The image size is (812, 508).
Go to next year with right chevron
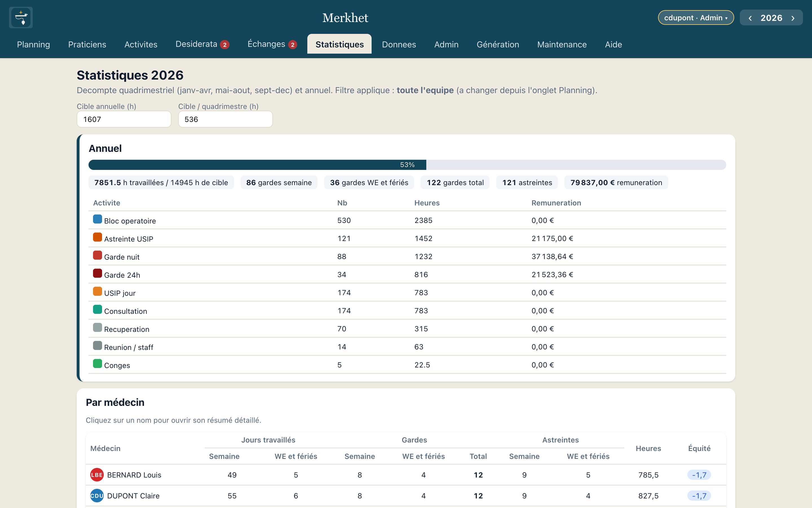793,18
